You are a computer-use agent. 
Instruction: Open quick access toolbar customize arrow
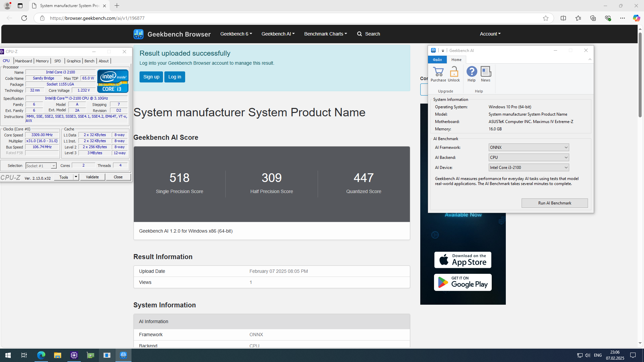coord(443,51)
